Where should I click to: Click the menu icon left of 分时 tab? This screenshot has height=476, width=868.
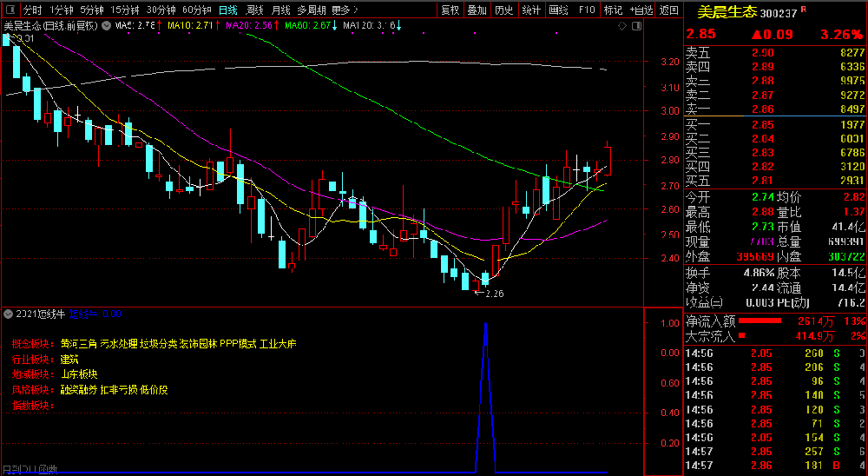click(8, 10)
